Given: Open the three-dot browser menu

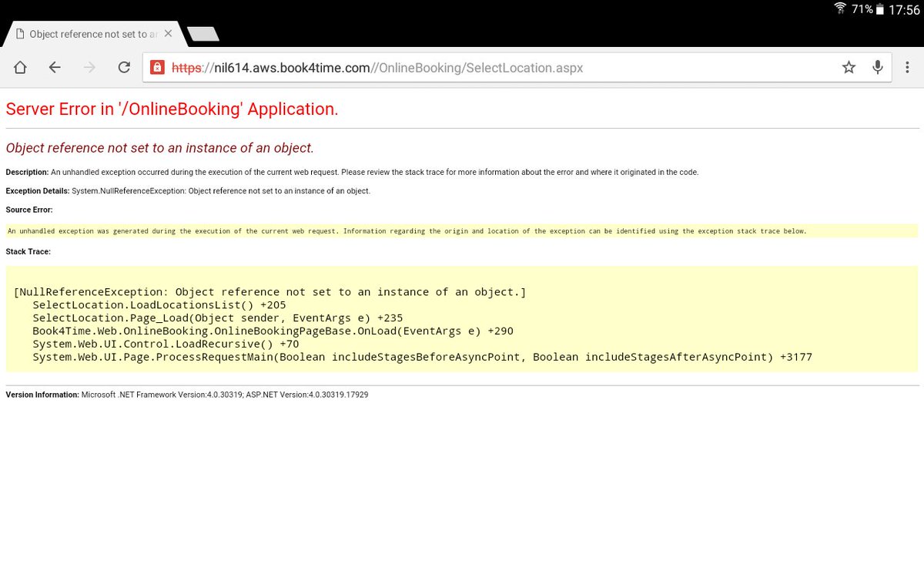Looking at the screenshot, I should (907, 68).
